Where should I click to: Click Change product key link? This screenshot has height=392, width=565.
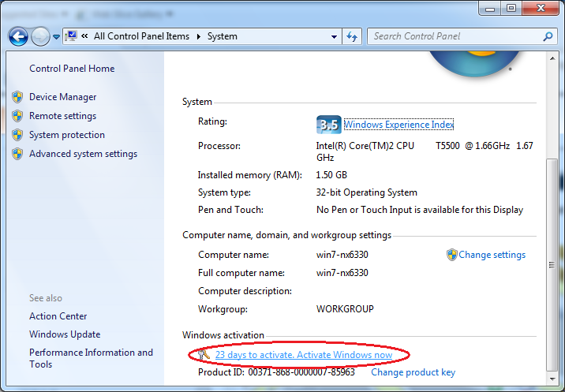coord(413,372)
